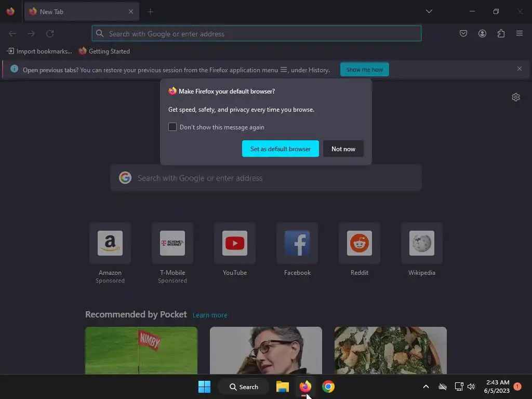Open File Explorer from the taskbar
The height and width of the screenshot is (399, 532).
(282, 387)
